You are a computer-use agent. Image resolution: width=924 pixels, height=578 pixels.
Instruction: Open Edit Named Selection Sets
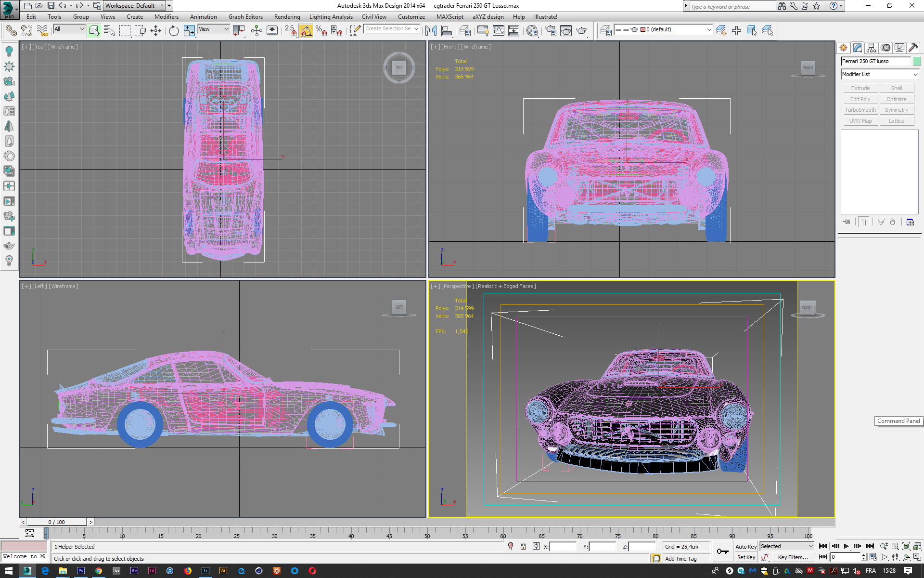(354, 31)
